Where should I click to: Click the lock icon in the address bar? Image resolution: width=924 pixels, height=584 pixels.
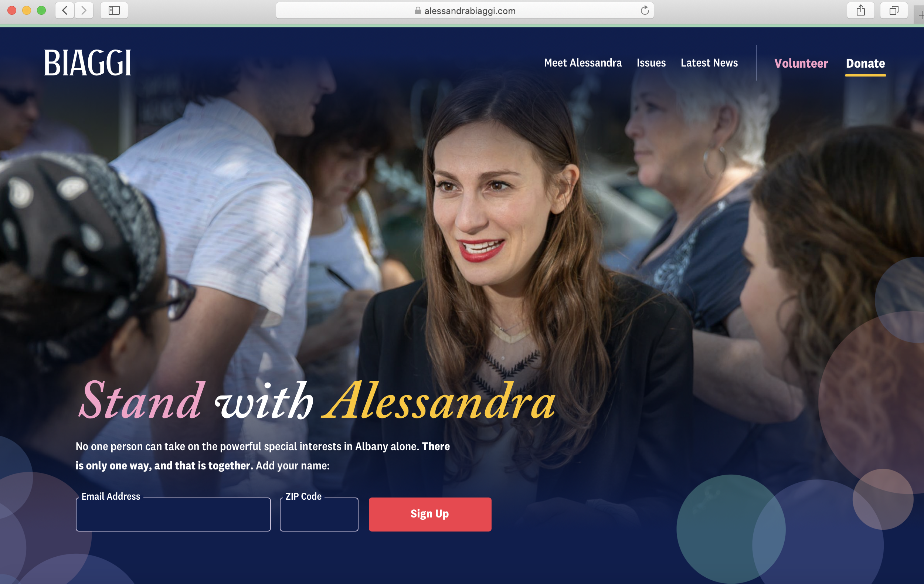click(x=418, y=11)
